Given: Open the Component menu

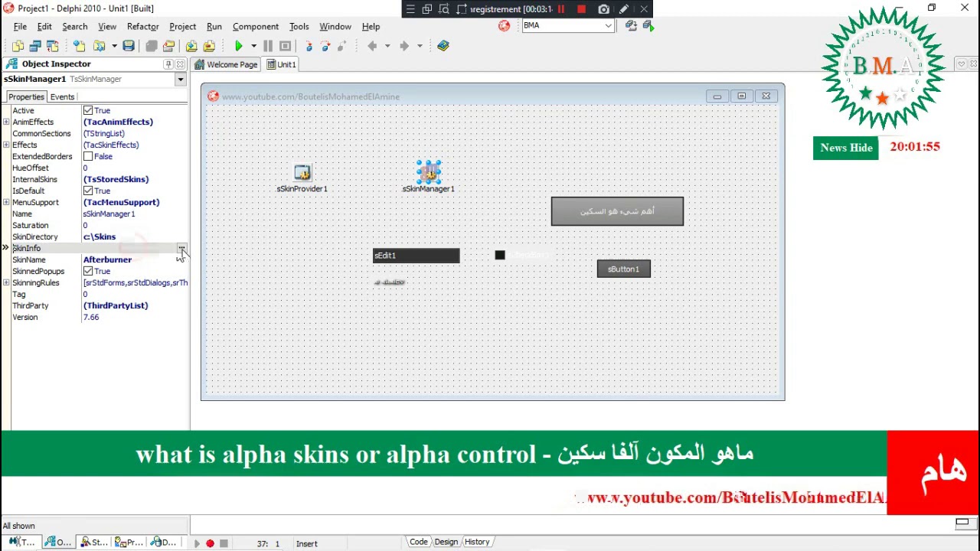Looking at the screenshot, I should coord(256,26).
